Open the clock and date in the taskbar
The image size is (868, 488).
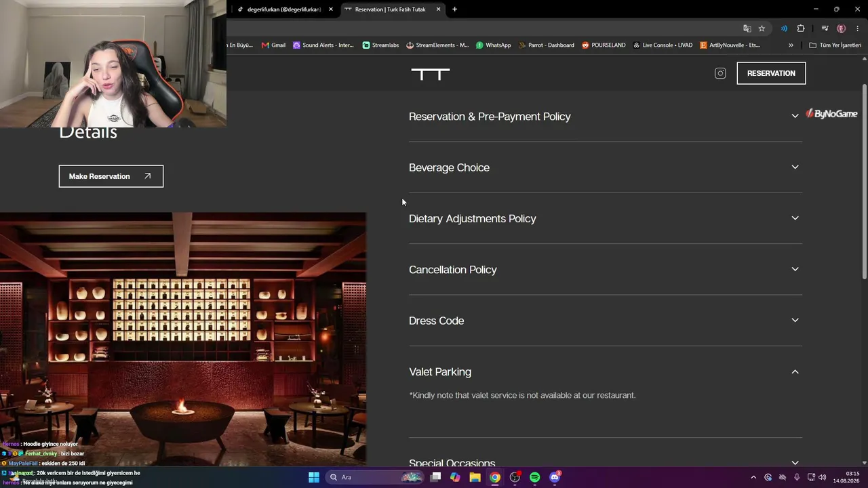point(846,477)
